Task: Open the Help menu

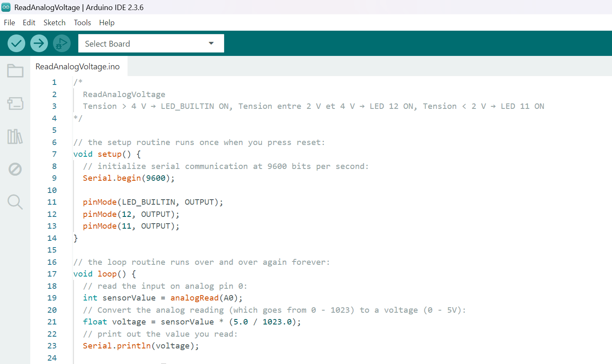Action: (107, 23)
